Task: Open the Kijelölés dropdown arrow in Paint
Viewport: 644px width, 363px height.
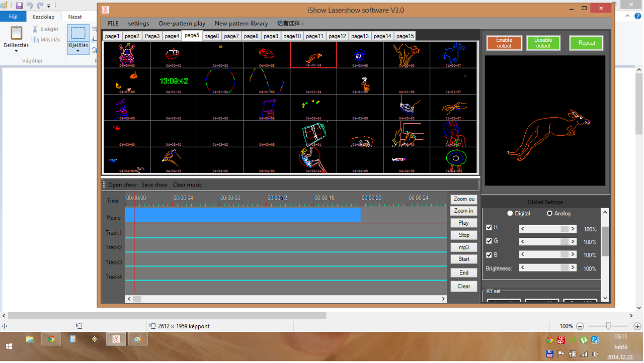Action: (78, 51)
